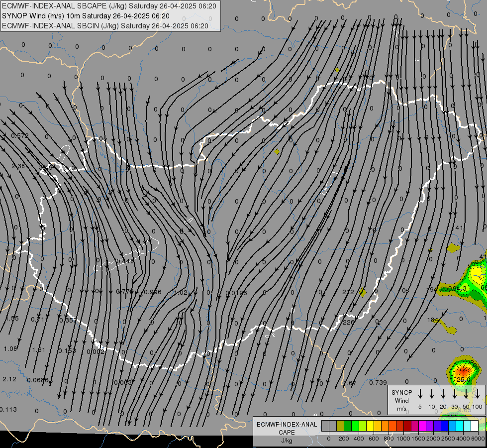487x448 pixels.
Task: Click the 2.12 value on the map
Action: [9, 379]
